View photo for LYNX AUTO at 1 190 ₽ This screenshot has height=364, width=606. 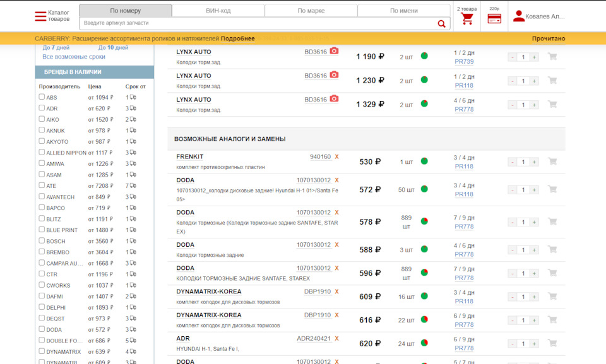tap(335, 50)
